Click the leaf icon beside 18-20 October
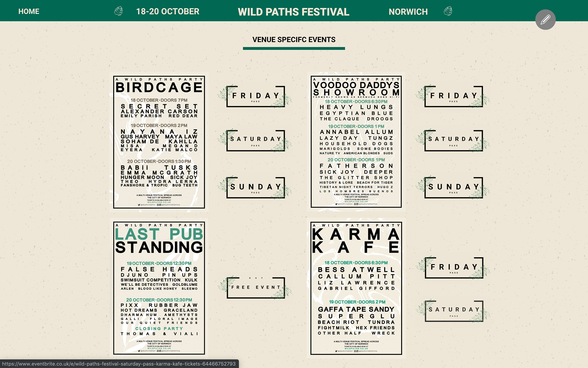Image resolution: width=588 pixels, height=368 pixels. [x=119, y=11]
